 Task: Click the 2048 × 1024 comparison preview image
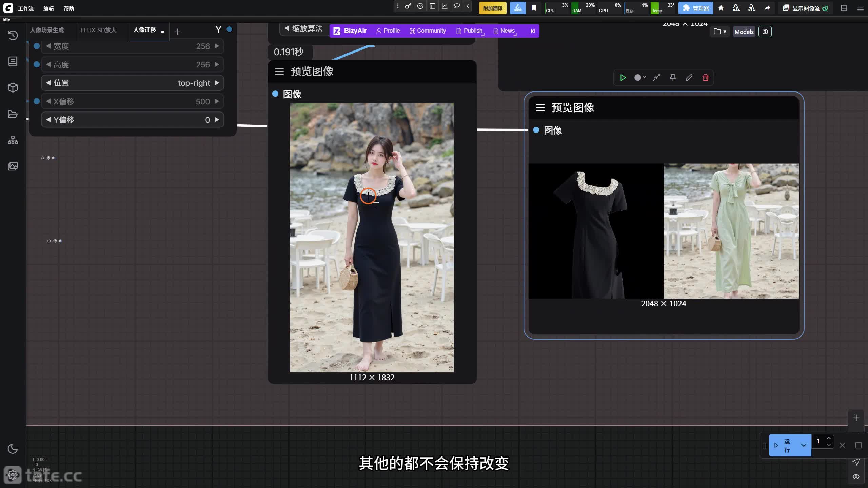pos(664,231)
